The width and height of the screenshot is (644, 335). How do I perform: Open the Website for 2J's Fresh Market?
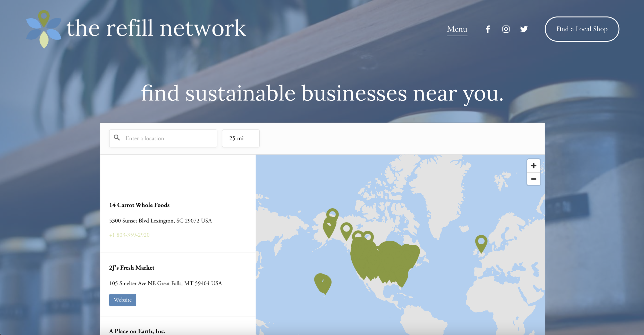pyautogui.click(x=123, y=300)
